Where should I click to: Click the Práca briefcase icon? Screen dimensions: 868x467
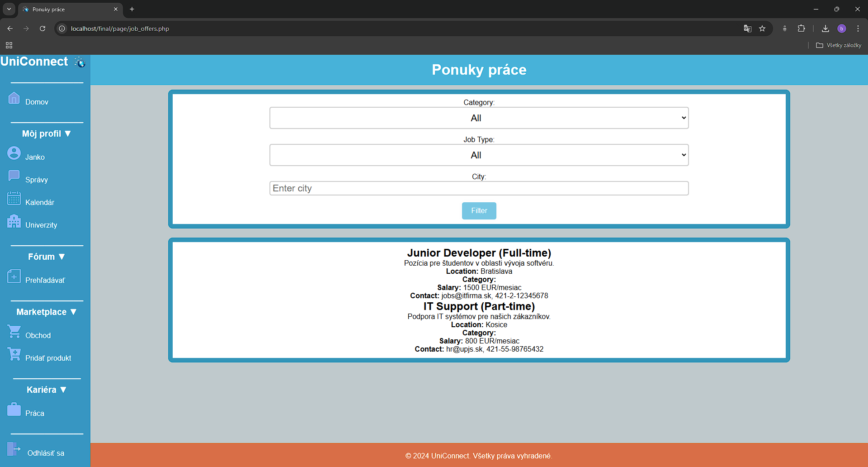[x=14, y=409]
